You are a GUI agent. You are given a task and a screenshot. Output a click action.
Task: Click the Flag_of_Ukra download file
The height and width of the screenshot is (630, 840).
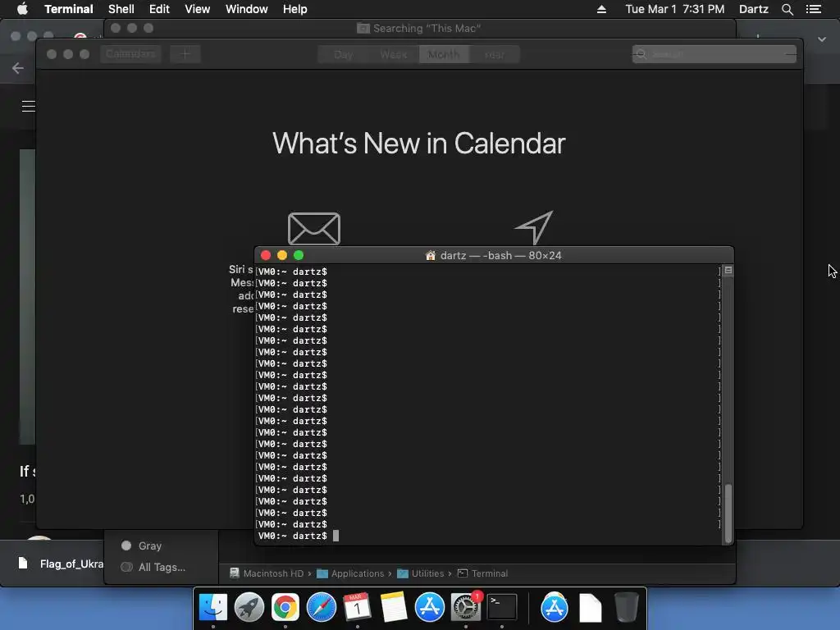pos(61,564)
